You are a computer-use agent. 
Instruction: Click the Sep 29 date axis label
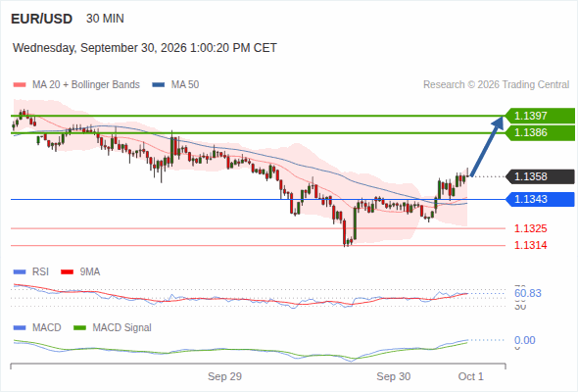pyautogui.click(x=225, y=376)
